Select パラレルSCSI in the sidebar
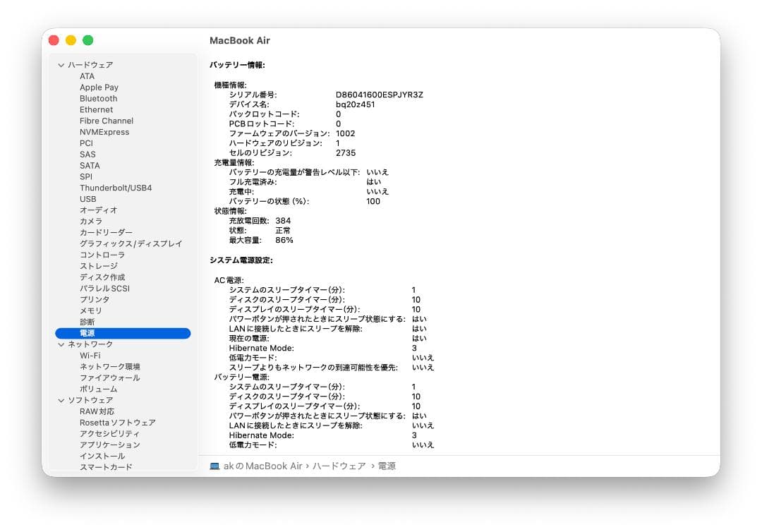This screenshot has width=762, height=532. coord(104,288)
